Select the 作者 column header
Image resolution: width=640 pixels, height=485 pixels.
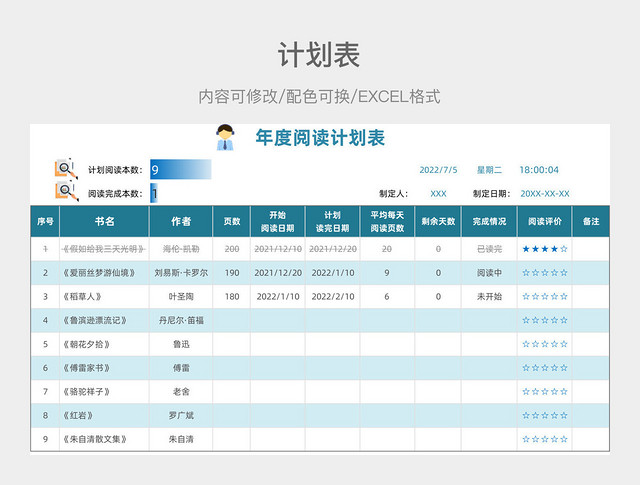181,221
